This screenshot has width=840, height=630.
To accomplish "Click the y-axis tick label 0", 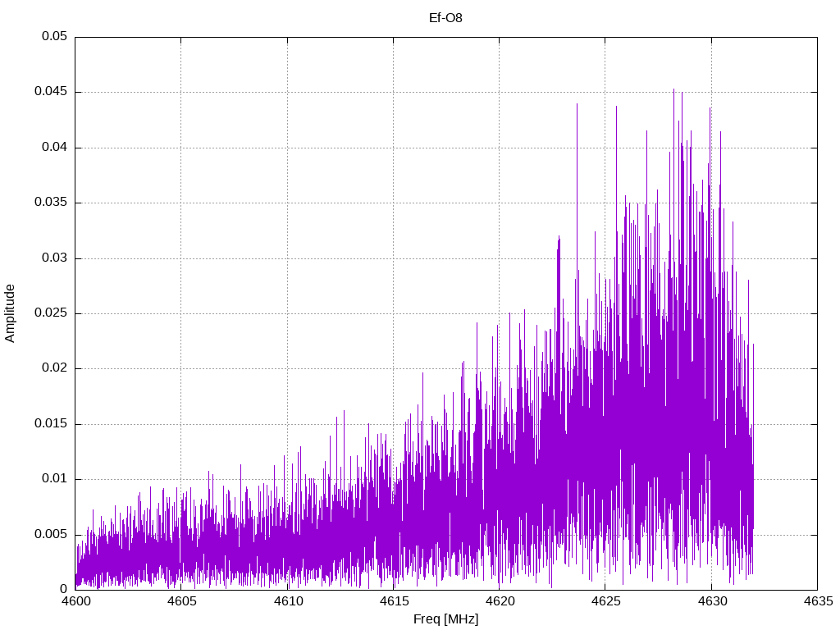I will tap(64, 589).
